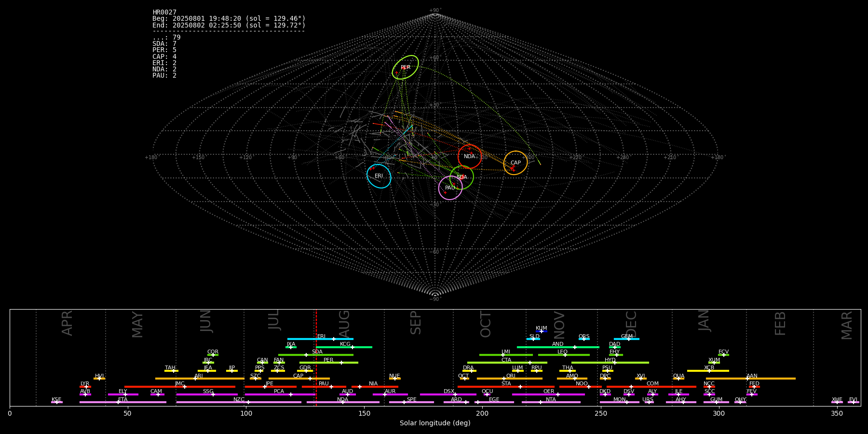Click the NOO shower label in timeline
This screenshot has width=868, height=434.
tap(582, 384)
